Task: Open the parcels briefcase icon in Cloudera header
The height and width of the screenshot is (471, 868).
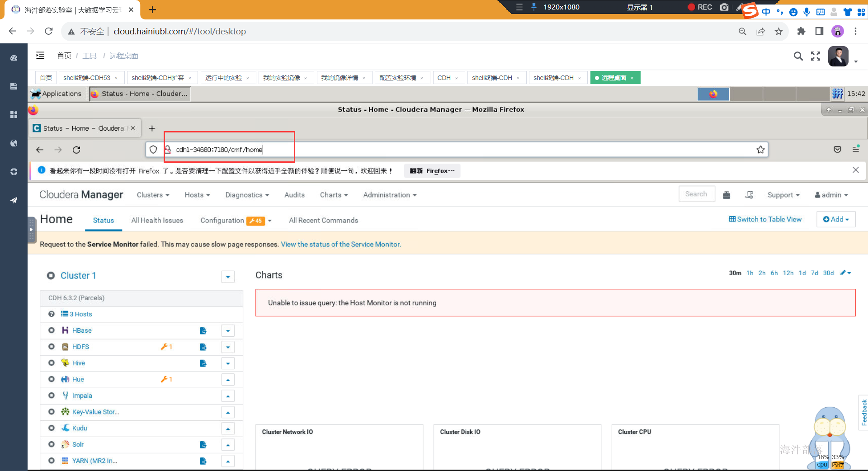Action: [x=726, y=195]
